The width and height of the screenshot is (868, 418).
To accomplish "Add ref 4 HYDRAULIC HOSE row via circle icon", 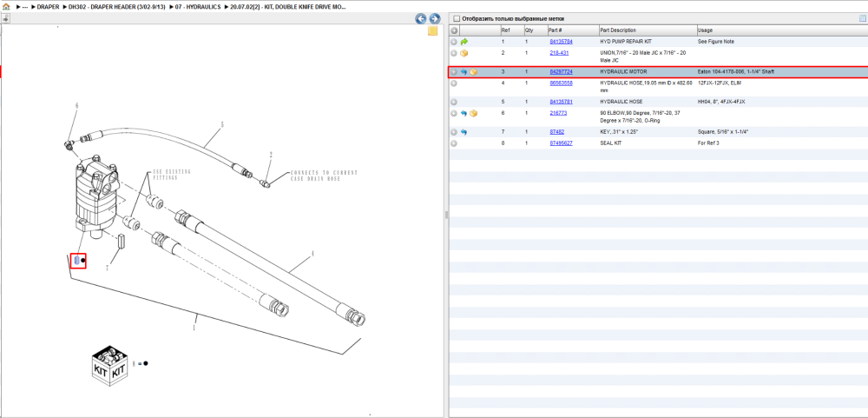I will pos(454,83).
